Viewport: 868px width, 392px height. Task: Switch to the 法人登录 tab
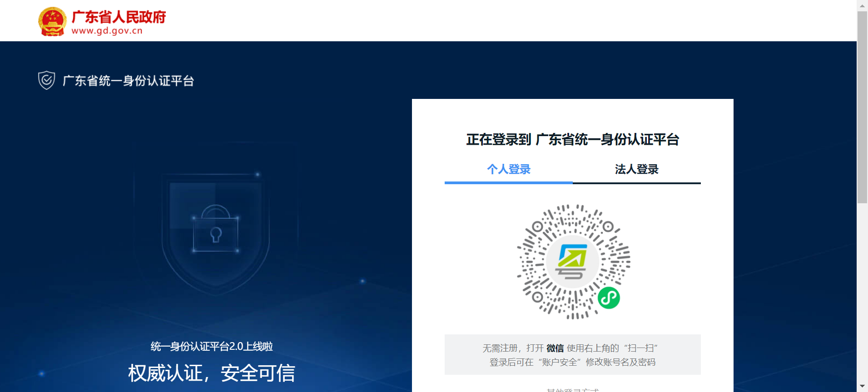click(637, 169)
